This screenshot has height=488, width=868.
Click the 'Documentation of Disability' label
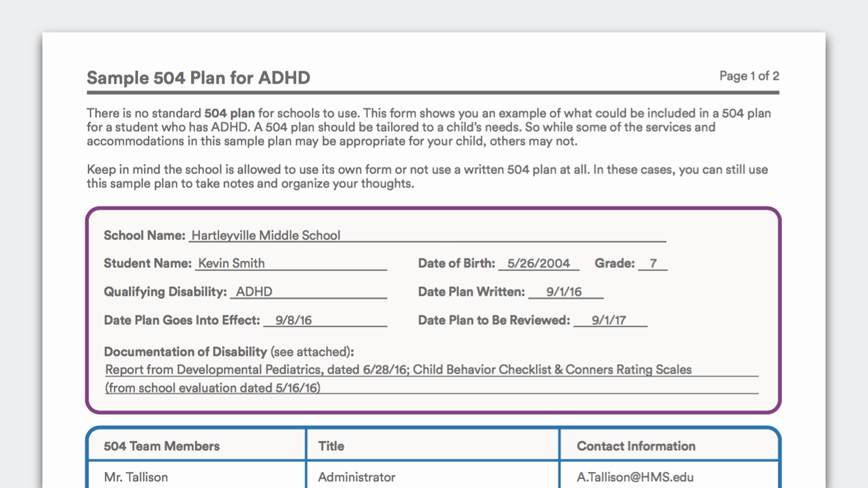pyautogui.click(x=186, y=352)
